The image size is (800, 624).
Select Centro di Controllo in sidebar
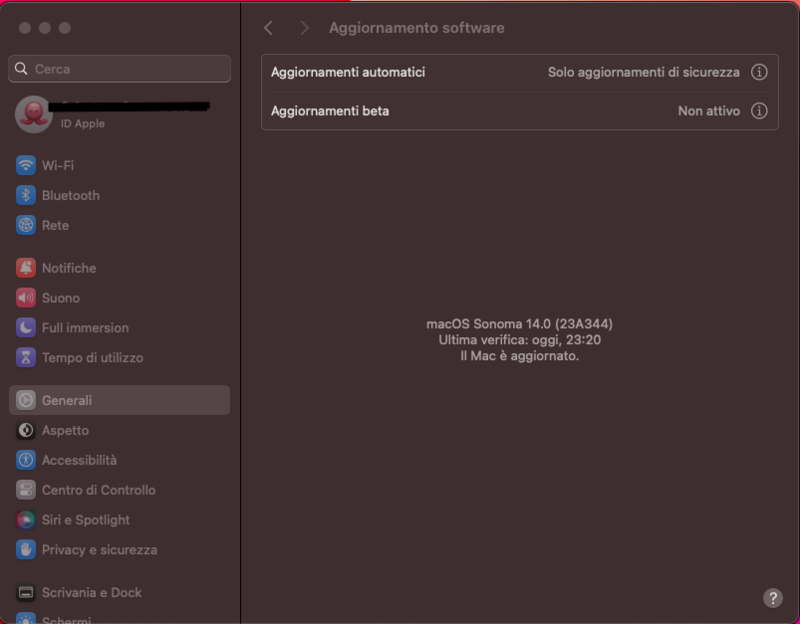(x=119, y=490)
